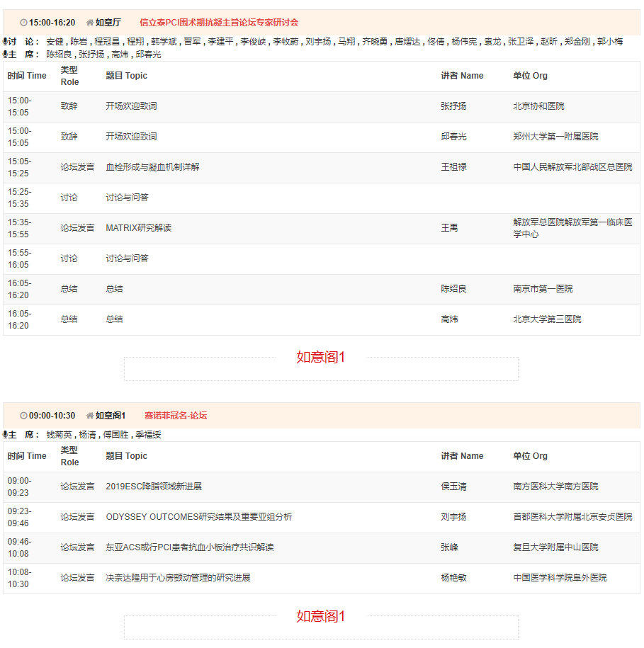
Task: Click the 中国医学科学院阜外医院 cell
Action: click(560, 578)
